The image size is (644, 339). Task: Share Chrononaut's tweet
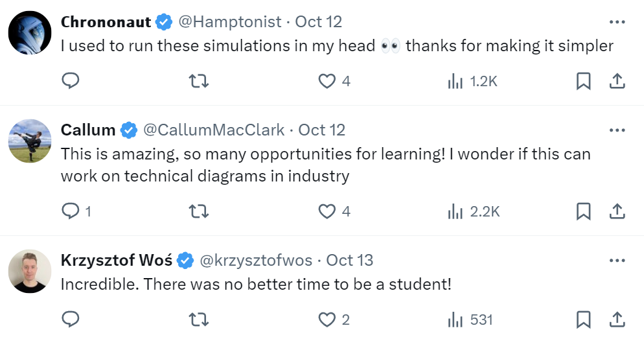point(617,81)
